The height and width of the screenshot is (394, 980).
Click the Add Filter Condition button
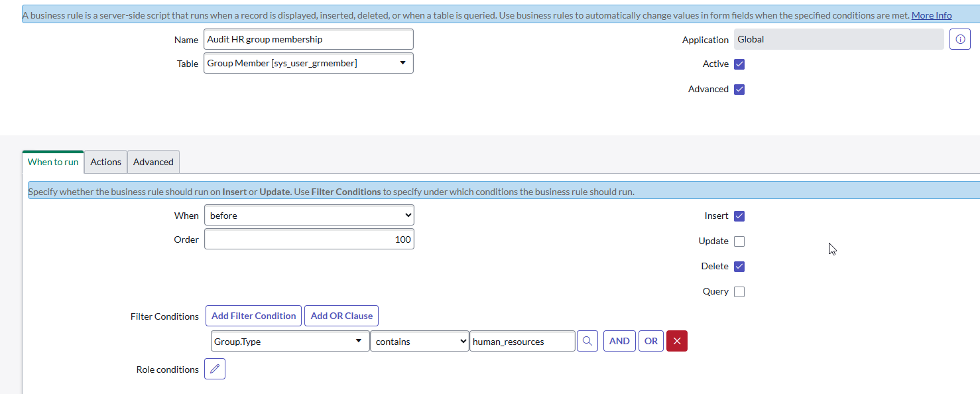[253, 315]
